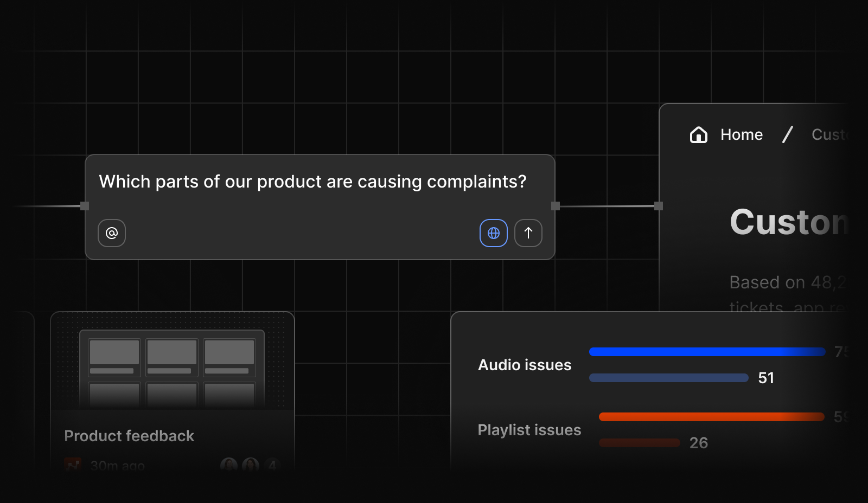868x503 pixels.
Task: Click into the complaints question text field
Action: 312,182
